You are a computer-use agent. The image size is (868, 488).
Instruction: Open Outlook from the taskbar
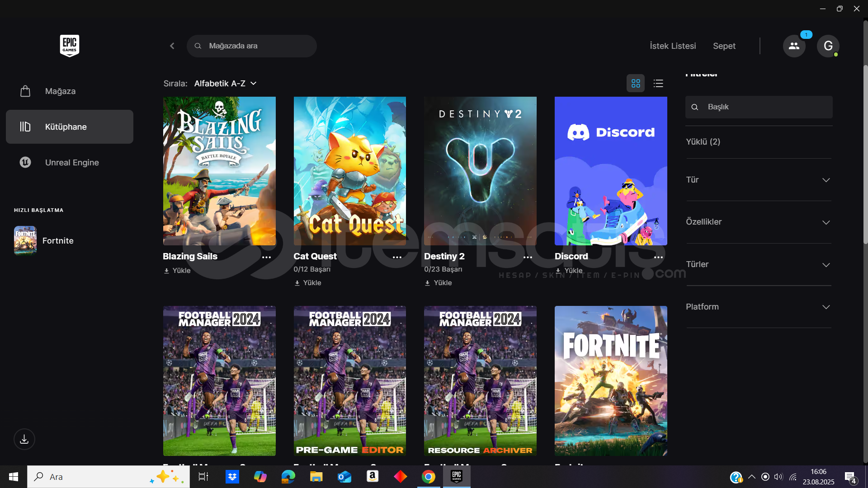coord(344,477)
